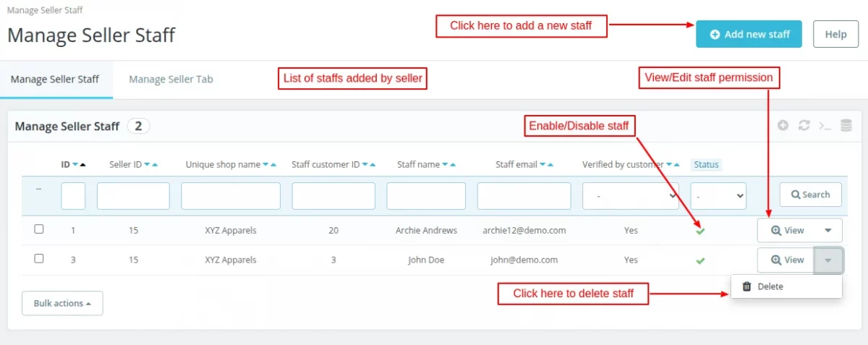
Task: Expand action arrow next to Archie Andrews View
Action: coord(828,230)
